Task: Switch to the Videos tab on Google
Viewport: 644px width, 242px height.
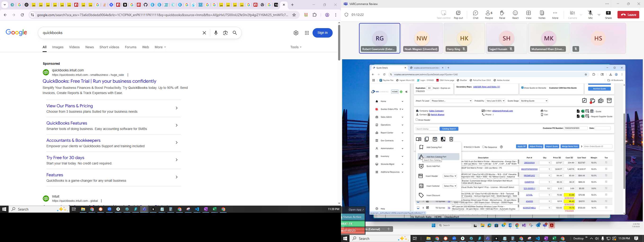Action: (74, 47)
